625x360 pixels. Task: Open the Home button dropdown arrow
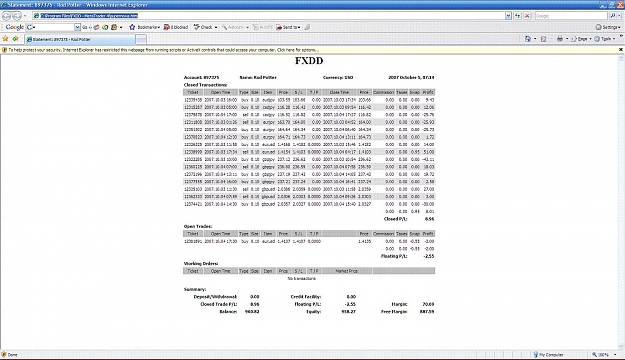click(535, 39)
